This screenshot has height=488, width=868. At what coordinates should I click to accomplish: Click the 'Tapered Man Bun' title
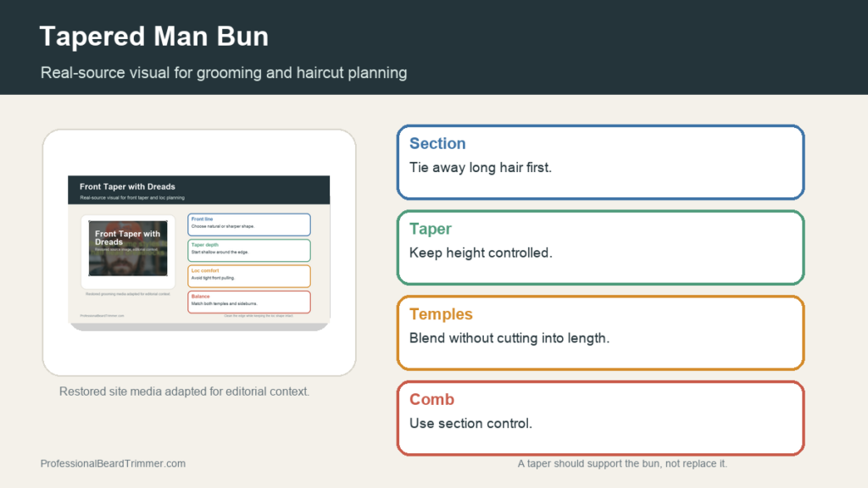(154, 36)
